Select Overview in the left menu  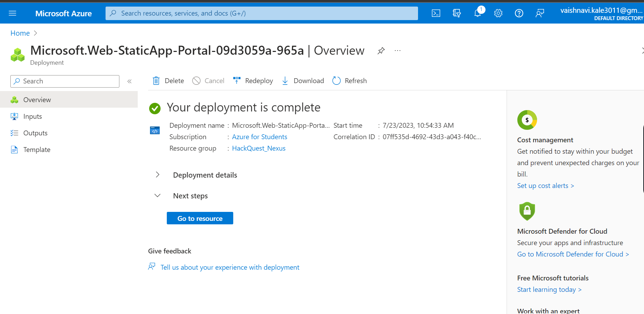pos(69,100)
